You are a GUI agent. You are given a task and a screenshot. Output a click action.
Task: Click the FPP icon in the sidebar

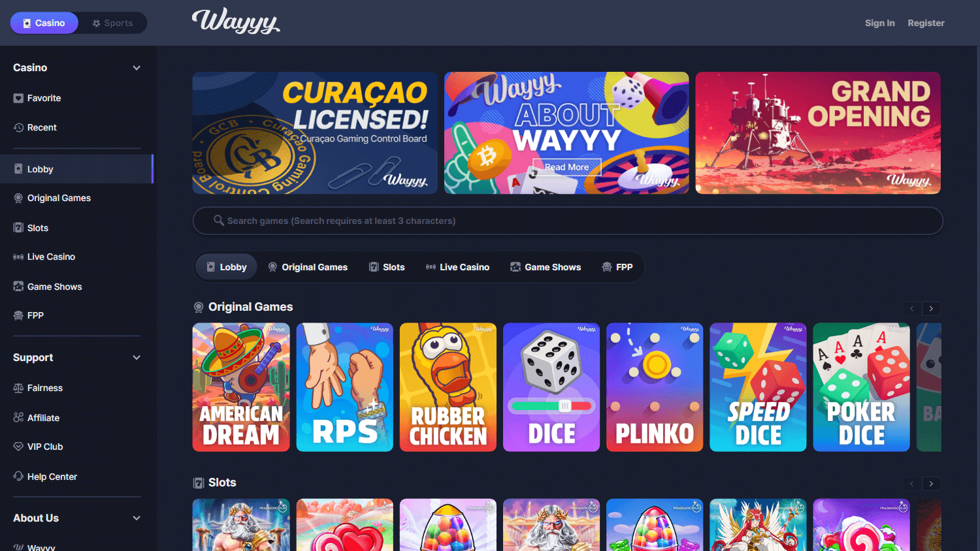click(x=18, y=316)
